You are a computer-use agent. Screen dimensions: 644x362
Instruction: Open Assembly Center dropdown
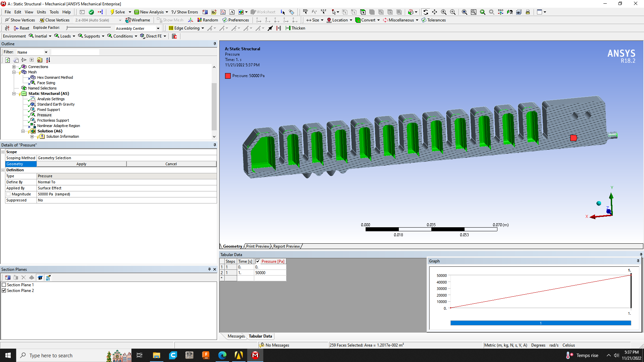point(158,28)
